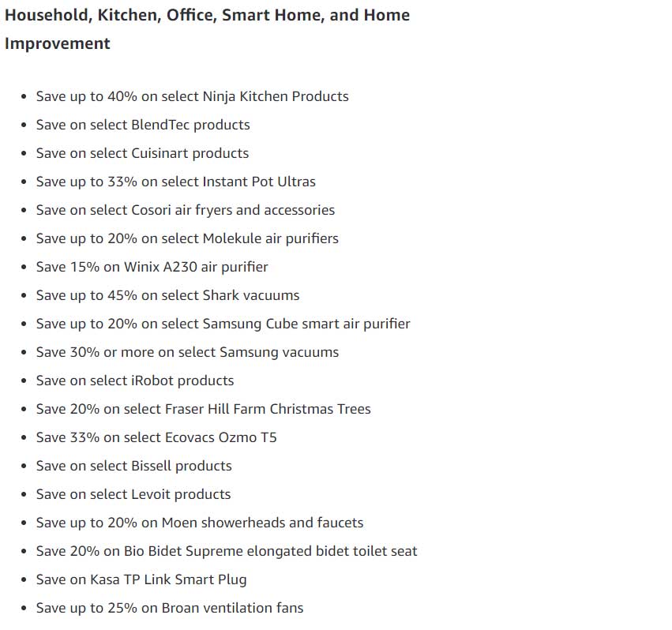Image resolution: width=672 pixels, height=630 pixels.
Task: Open Bio Bidet Supreme toilet seat deal
Action: [227, 551]
